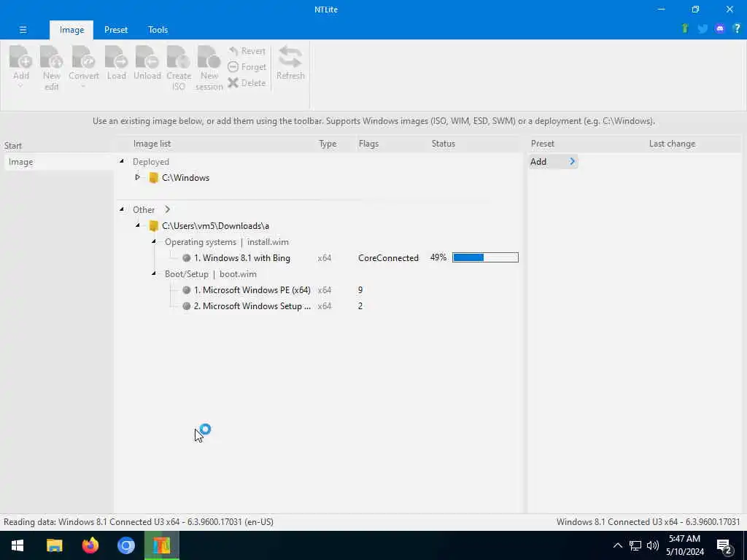The height and width of the screenshot is (560, 747).
Task: Switch to the Image ribbon tab
Action: tap(71, 29)
